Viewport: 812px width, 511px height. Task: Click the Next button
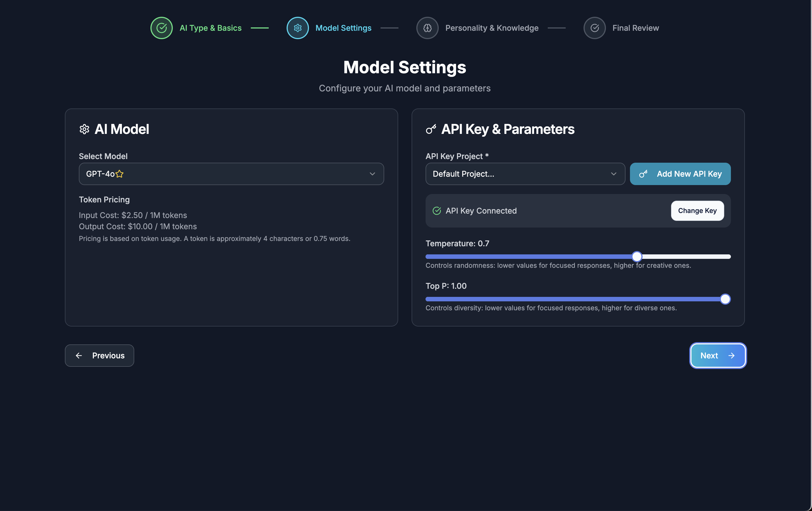point(717,356)
